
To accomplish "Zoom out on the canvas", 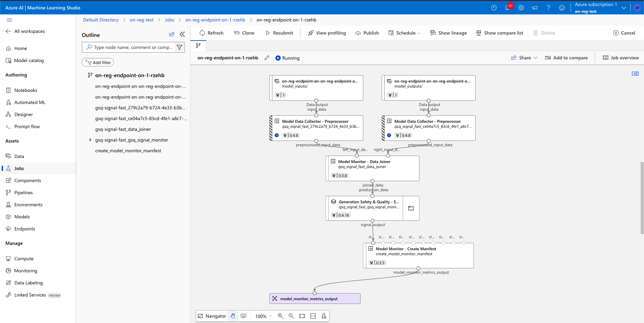I will pos(291,316).
